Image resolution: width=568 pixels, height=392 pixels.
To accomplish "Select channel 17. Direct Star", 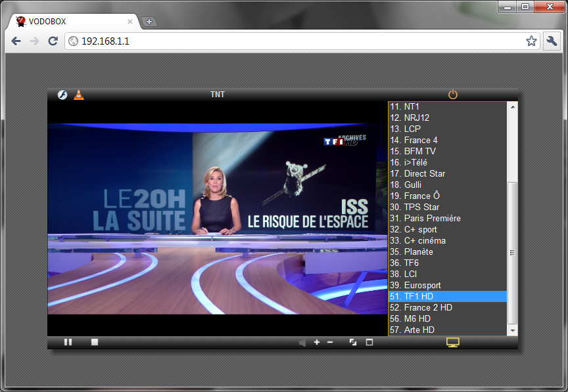I will pyautogui.click(x=448, y=174).
